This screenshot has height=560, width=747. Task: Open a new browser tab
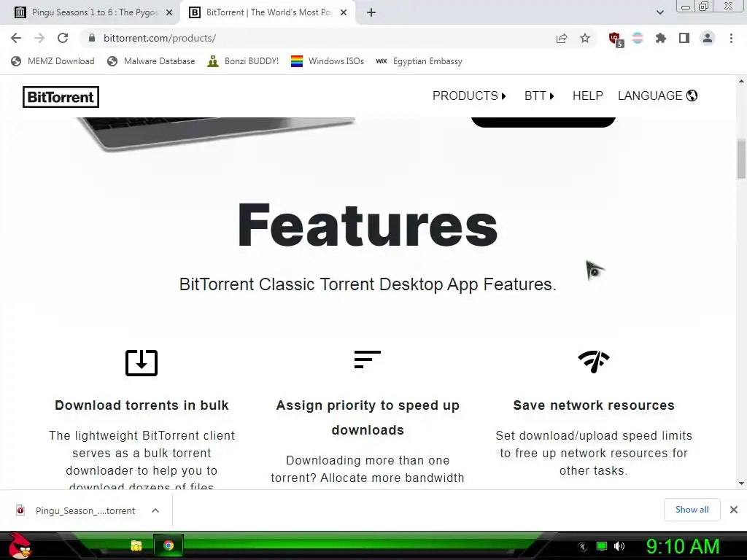click(x=371, y=12)
